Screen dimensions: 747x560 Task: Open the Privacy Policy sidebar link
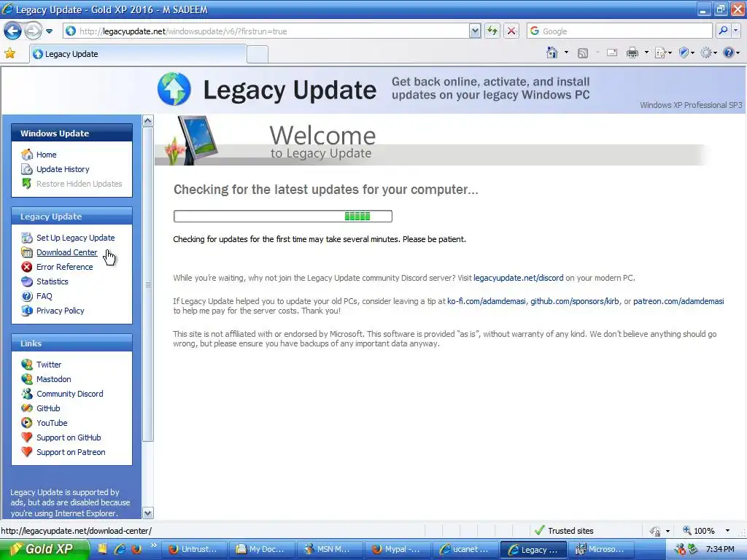click(60, 311)
